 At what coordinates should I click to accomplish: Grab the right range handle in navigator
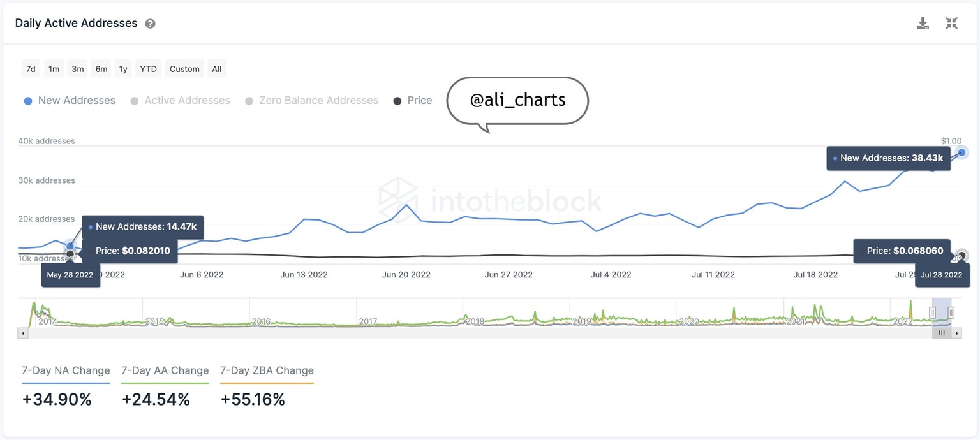coord(951,312)
